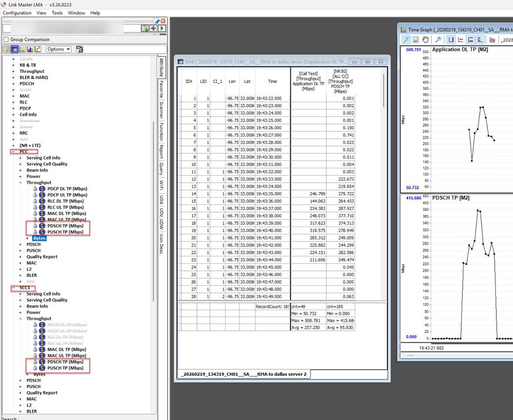
Task: Open the Configuration menu
Action: (17, 13)
